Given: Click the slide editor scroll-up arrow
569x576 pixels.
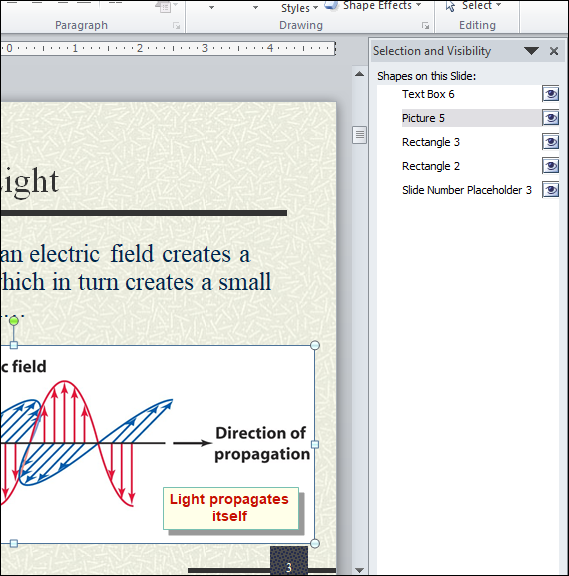Looking at the screenshot, I should (x=360, y=74).
